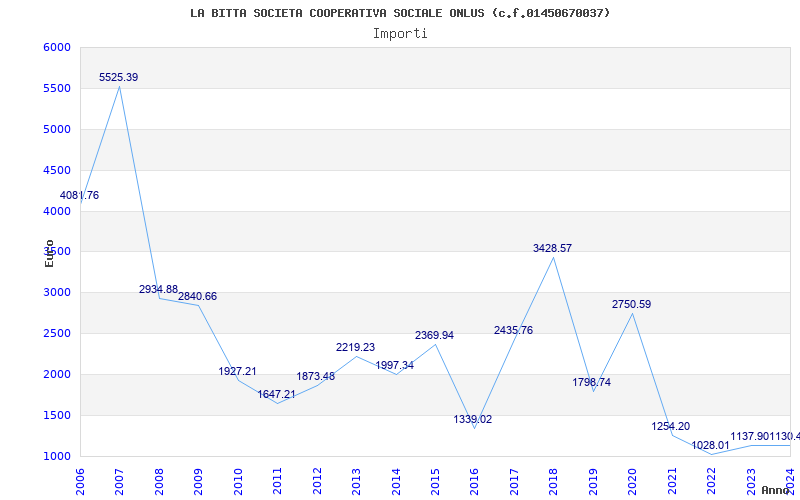800x500 pixels.
Task: Select the 3000 y-axis tick label
Action: coord(57,293)
